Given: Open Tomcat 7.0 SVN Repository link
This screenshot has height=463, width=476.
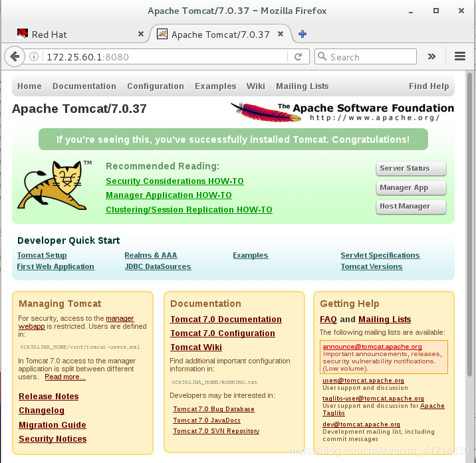Looking at the screenshot, I should tap(216, 431).
